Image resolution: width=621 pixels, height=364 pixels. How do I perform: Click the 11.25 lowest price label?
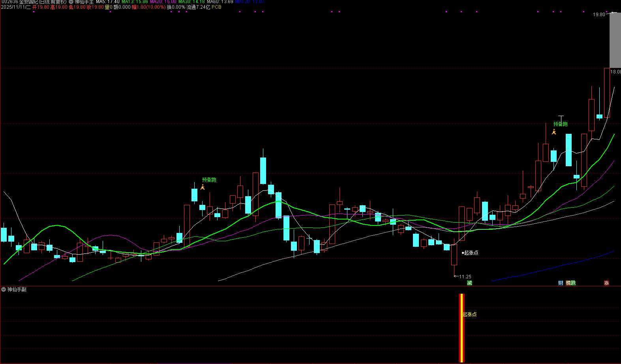click(465, 277)
